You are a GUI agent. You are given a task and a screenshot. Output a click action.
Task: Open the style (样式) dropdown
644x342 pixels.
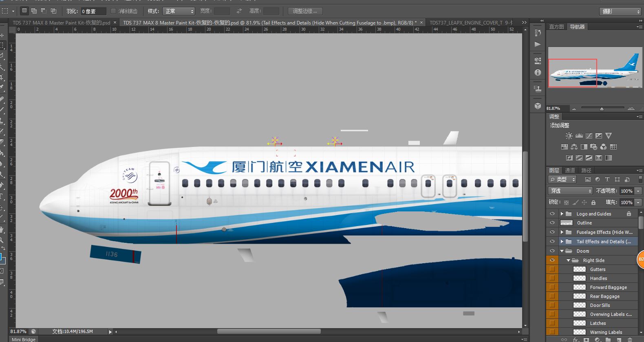pyautogui.click(x=179, y=11)
